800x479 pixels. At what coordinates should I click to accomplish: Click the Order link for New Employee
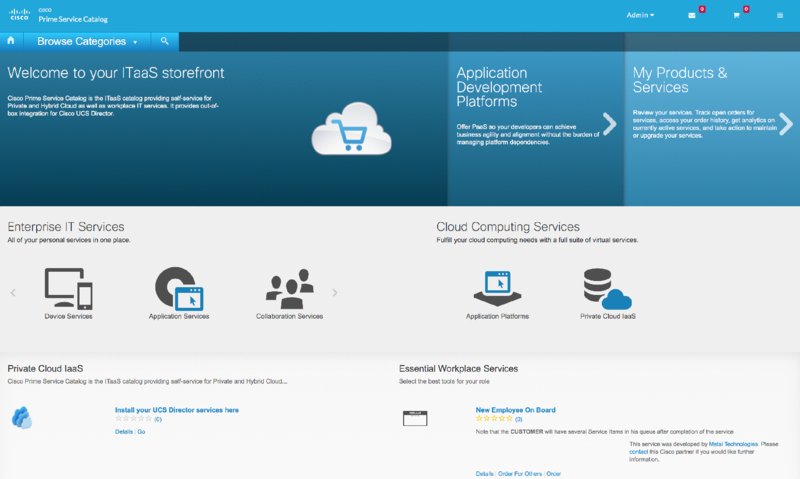(553, 474)
